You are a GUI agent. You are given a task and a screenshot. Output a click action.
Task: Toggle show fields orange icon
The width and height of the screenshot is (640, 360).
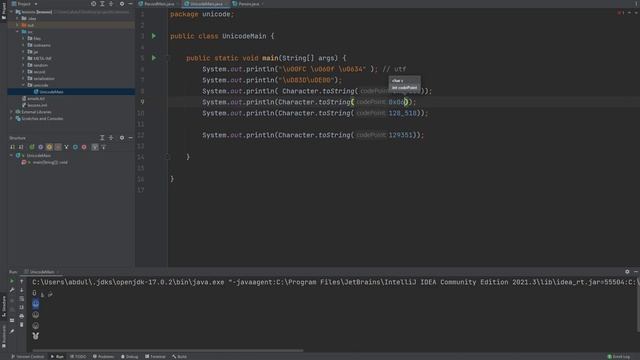point(49,147)
